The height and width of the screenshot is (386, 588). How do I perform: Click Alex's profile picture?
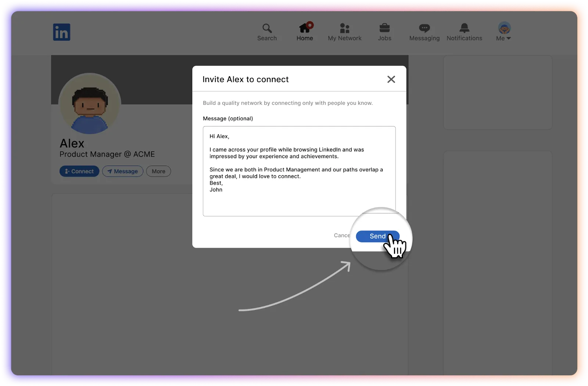[x=90, y=104]
